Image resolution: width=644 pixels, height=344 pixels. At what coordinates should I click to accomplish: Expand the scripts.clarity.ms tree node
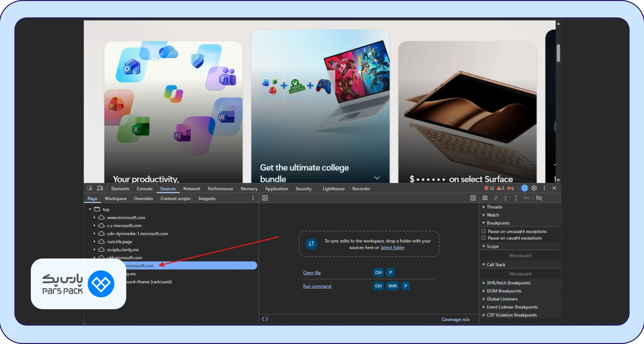[x=94, y=249]
